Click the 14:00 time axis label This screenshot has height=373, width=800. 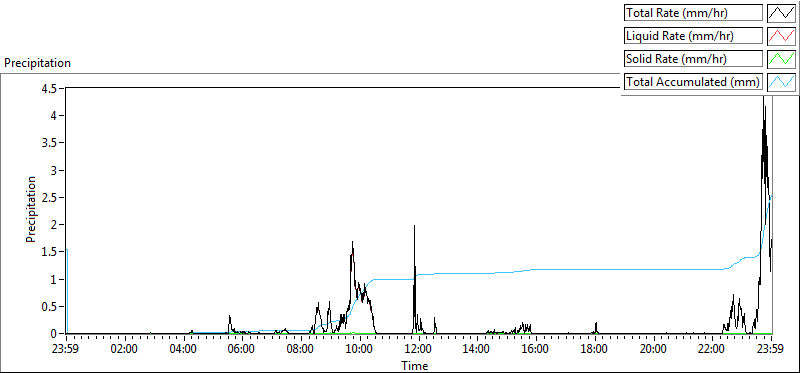pyautogui.click(x=477, y=350)
